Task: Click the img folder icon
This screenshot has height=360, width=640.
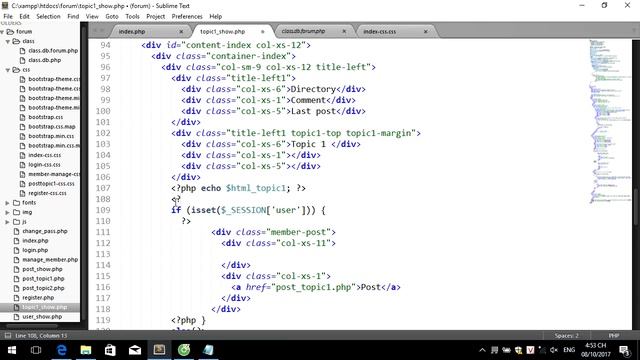Action: 17,212
